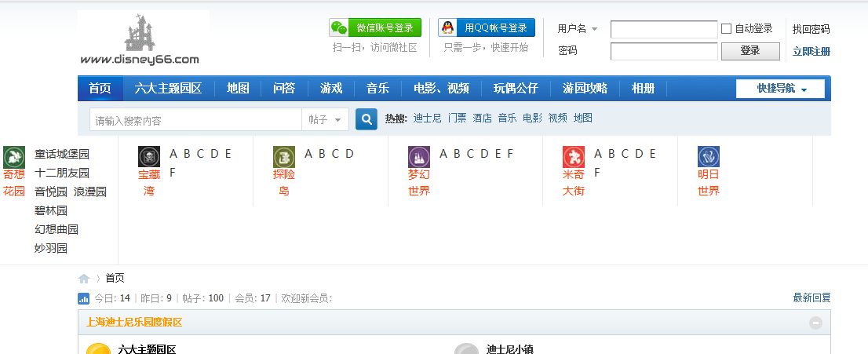
Task: Click hot search 电影
Action: point(533,118)
